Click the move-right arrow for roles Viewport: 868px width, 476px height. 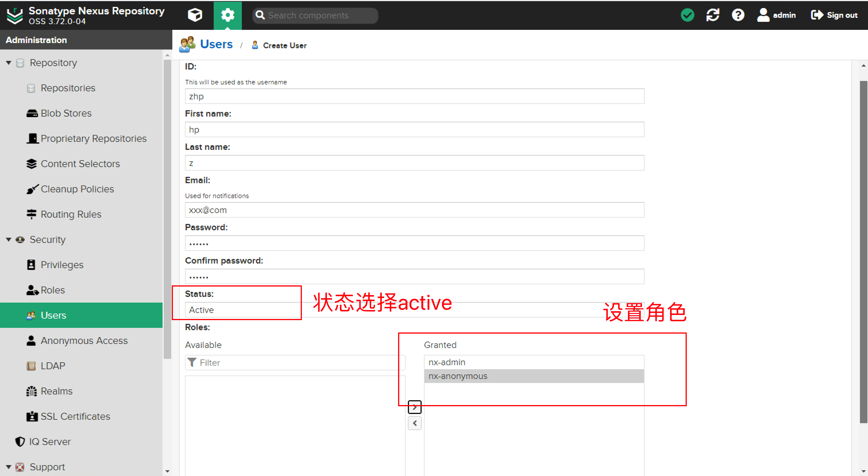click(414, 407)
